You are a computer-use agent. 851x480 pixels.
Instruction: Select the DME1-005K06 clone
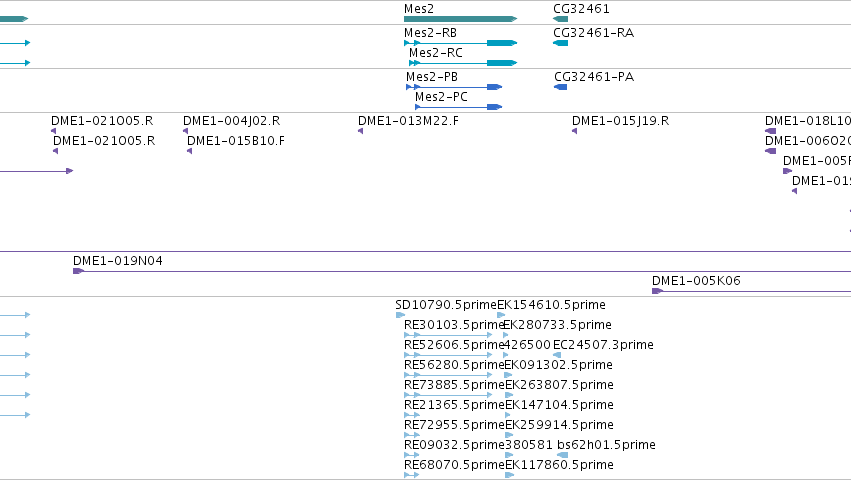(751, 291)
